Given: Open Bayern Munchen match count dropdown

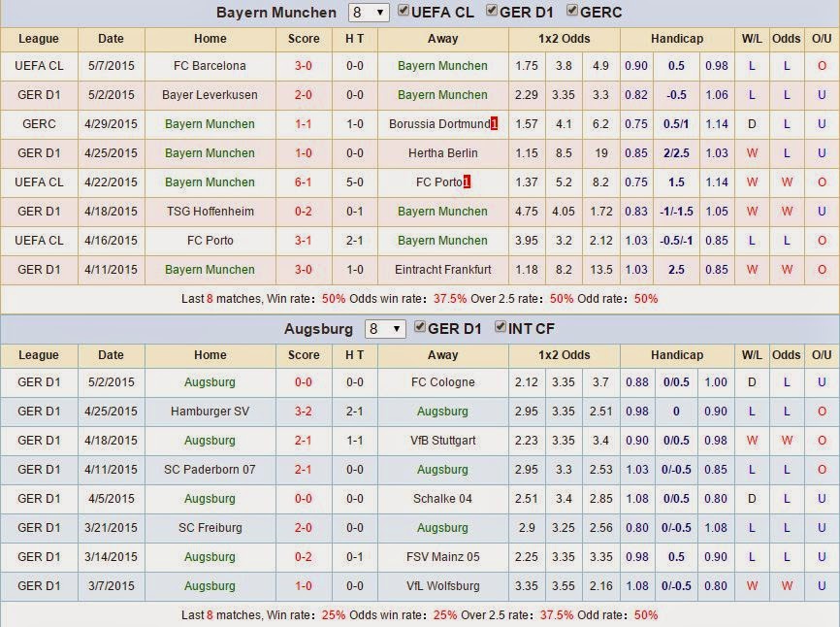Looking at the screenshot, I should 369,13.
